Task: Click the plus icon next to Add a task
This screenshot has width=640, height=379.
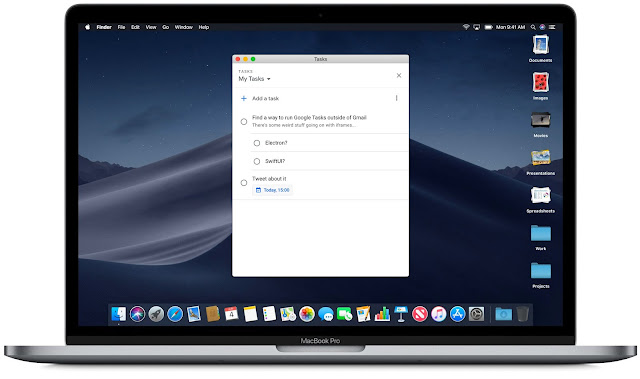Action: click(244, 98)
